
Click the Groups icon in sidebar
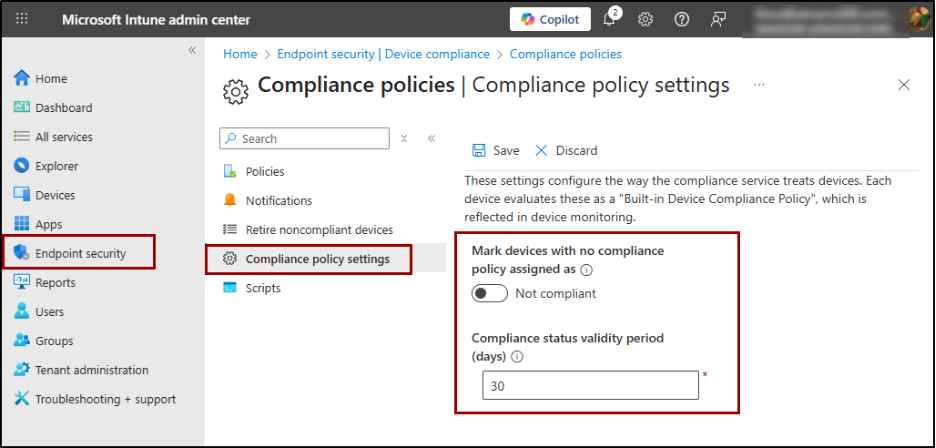pyautogui.click(x=21, y=340)
